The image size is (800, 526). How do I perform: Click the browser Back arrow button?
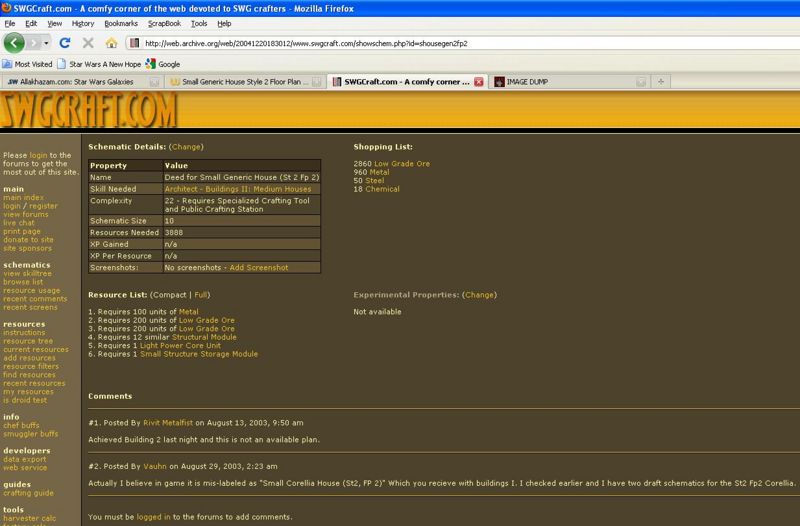tap(15, 43)
